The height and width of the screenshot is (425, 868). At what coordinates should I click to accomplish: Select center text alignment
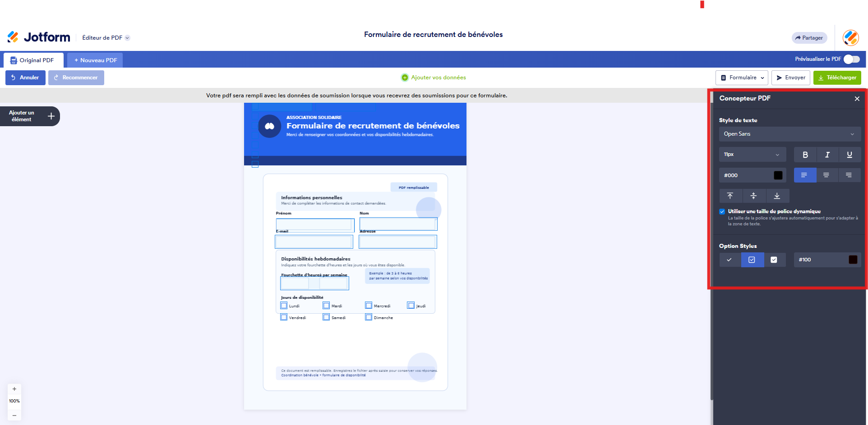(827, 175)
